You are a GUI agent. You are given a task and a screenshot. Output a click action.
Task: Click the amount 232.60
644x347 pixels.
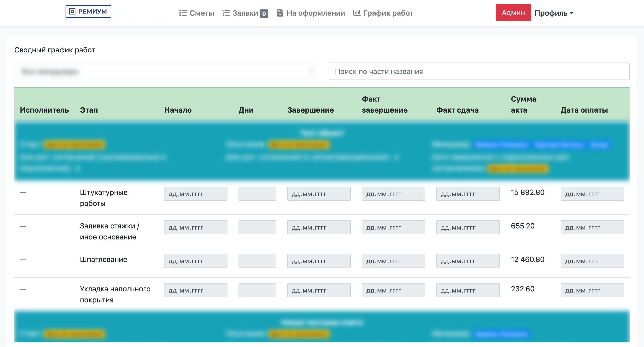(x=523, y=289)
